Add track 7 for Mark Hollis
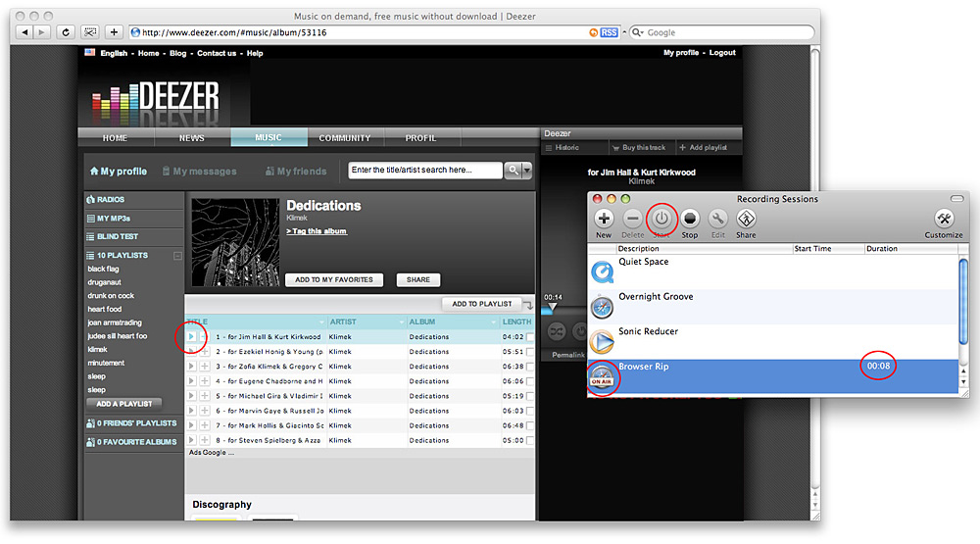The width and height of the screenshot is (980, 544). tap(205, 425)
